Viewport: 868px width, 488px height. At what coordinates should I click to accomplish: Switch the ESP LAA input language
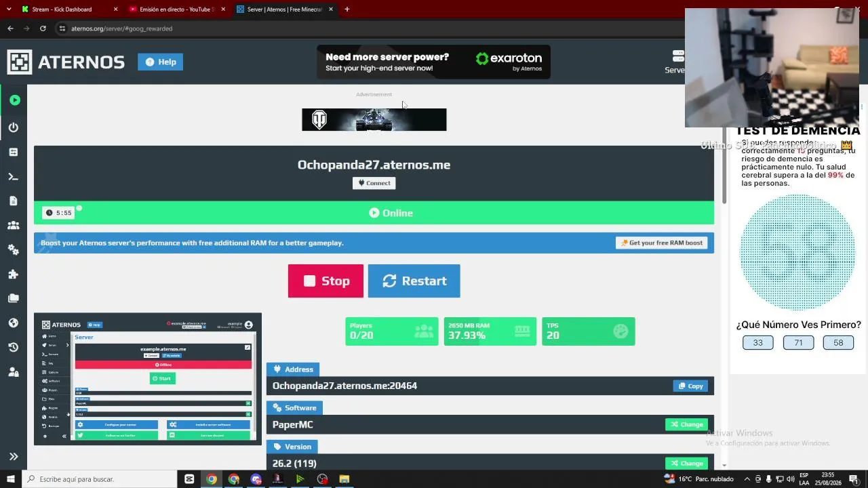pyautogui.click(x=804, y=479)
